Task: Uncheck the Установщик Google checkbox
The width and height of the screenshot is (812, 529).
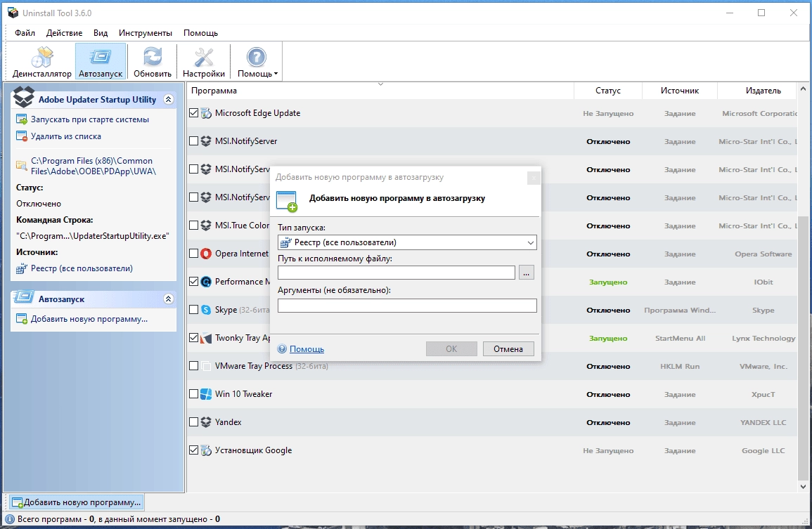Action: pos(193,450)
